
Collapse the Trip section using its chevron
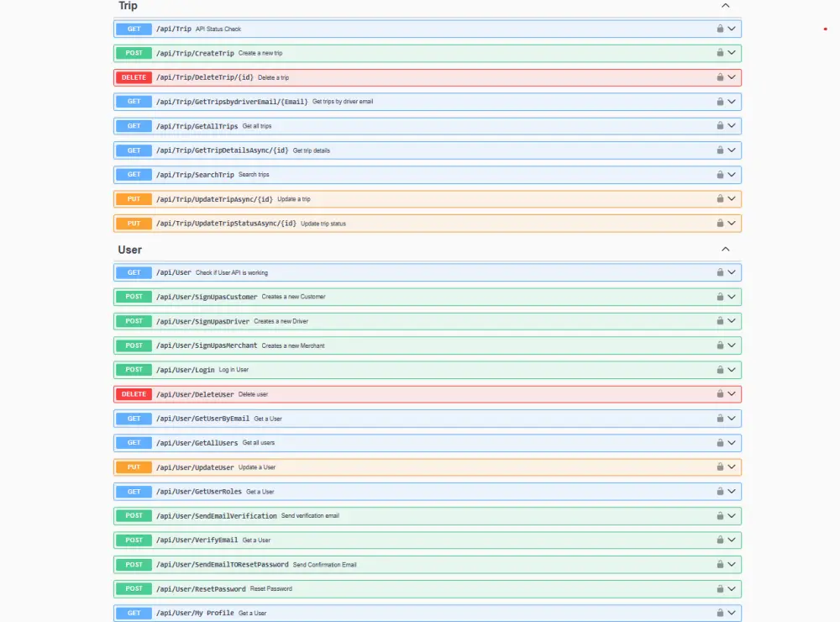725,5
